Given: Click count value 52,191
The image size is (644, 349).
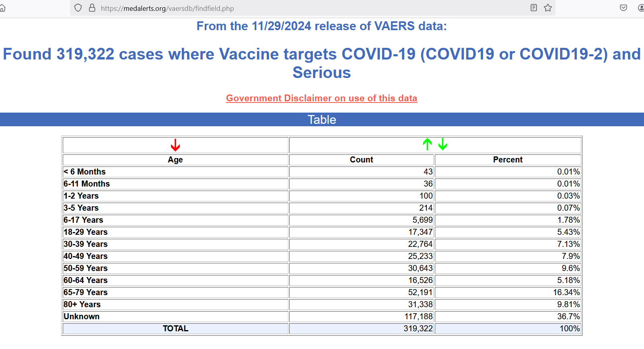Looking at the screenshot, I should [420, 292].
